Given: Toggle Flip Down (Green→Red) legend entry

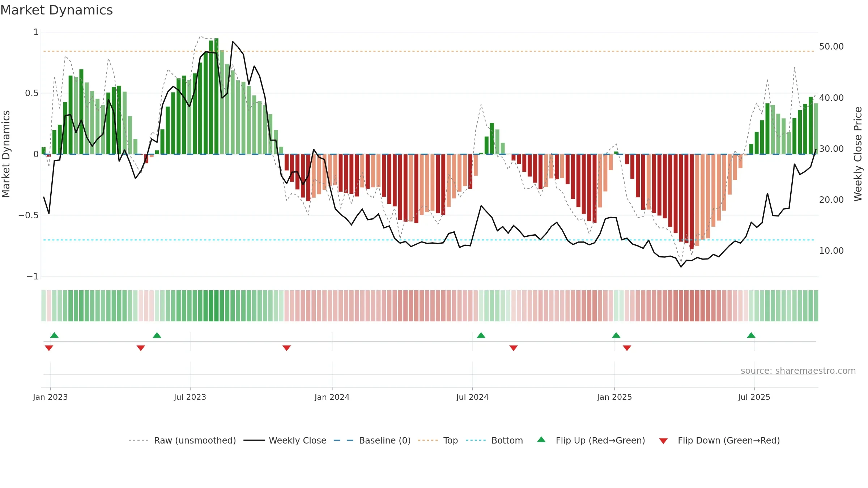Looking at the screenshot, I should (719, 440).
